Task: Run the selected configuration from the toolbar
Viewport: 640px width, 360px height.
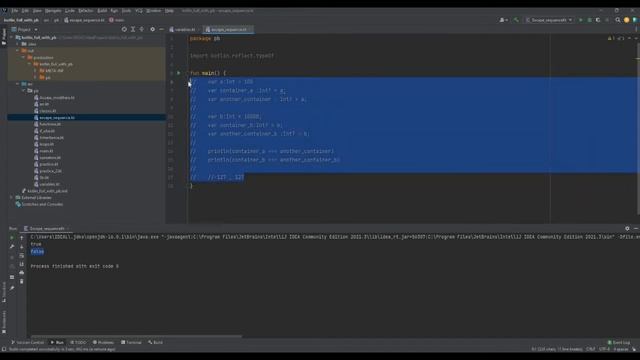Action: [581, 20]
